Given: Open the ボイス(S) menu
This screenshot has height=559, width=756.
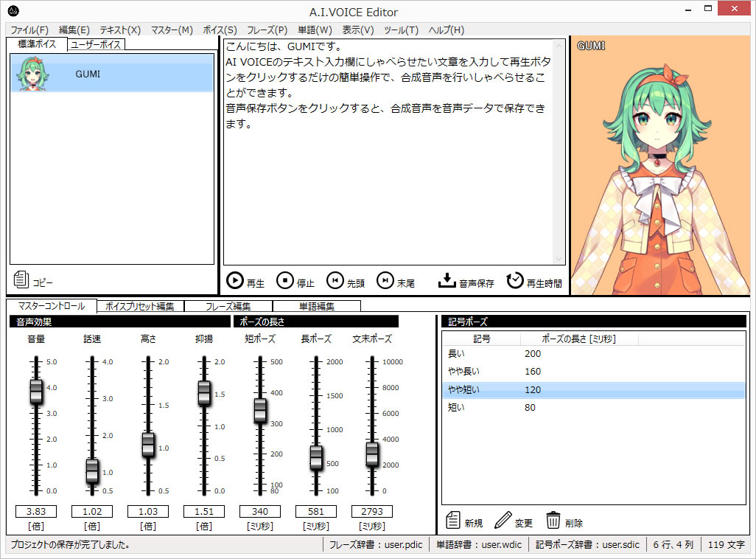Looking at the screenshot, I should point(220,30).
